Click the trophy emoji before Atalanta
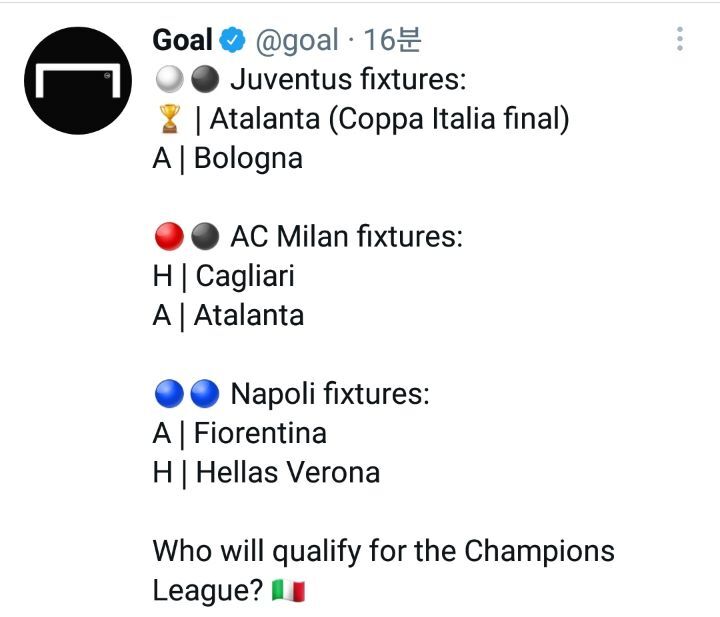720x617 pixels. point(168,120)
